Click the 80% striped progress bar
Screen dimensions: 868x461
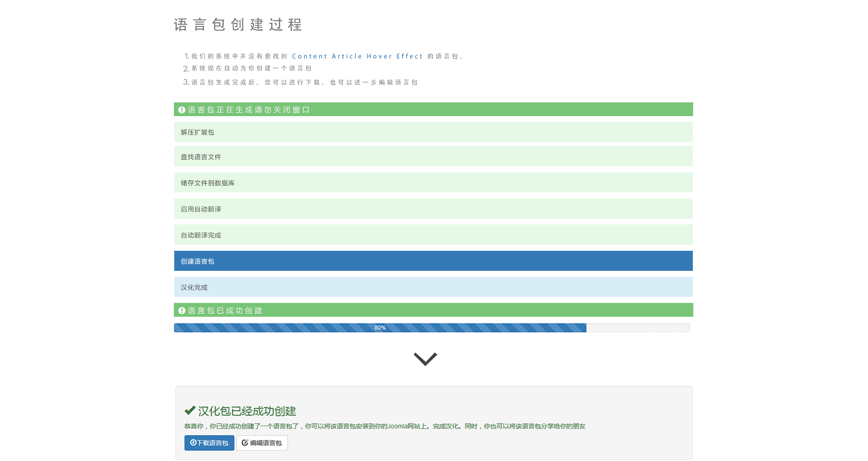(380, 328)
